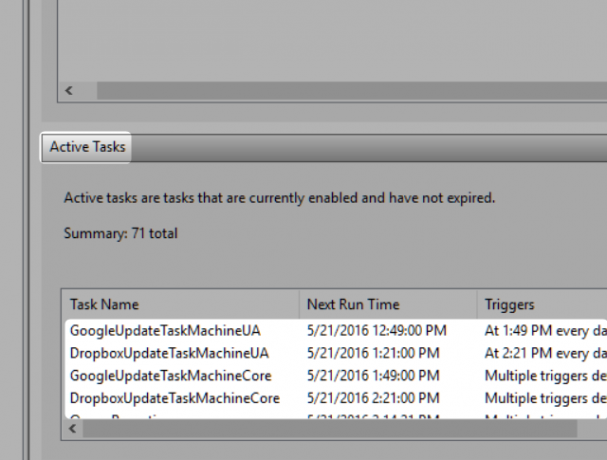This screenshot has height=460, width=607.
Task: Click the 5/21/2016 12:49:00 PM run time cell
Action: 377,331
